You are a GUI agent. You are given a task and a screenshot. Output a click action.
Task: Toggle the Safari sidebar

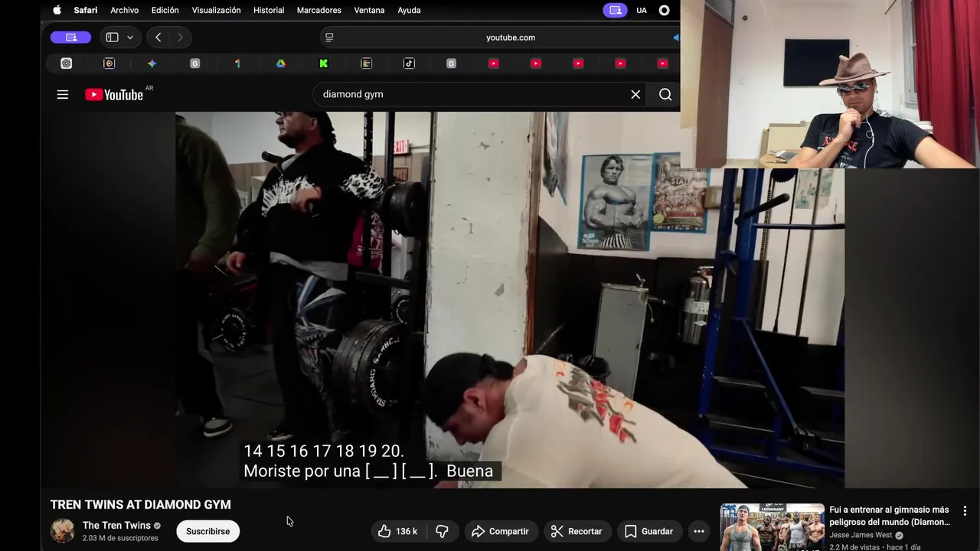click(x=112, y=37)
